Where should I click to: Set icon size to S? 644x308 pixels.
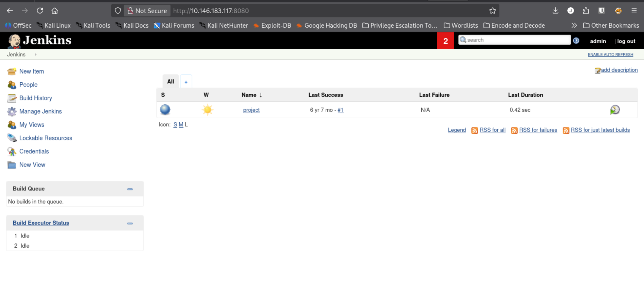(x=175, y=125)
